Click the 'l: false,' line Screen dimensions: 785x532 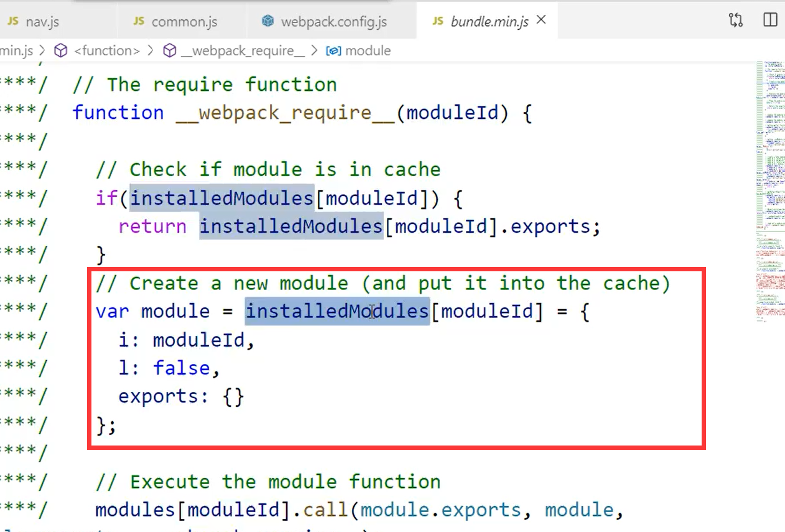coord(169,368)
